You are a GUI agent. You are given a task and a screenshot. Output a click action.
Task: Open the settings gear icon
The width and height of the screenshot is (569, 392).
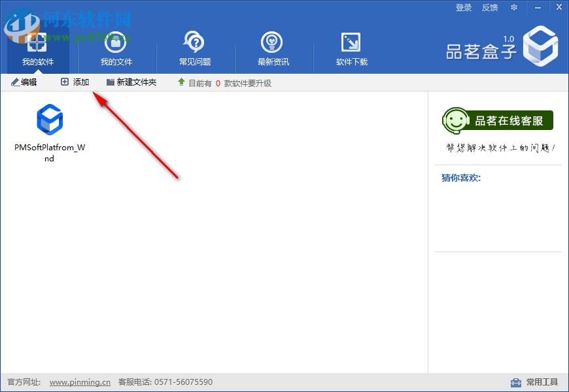point(514,7)
